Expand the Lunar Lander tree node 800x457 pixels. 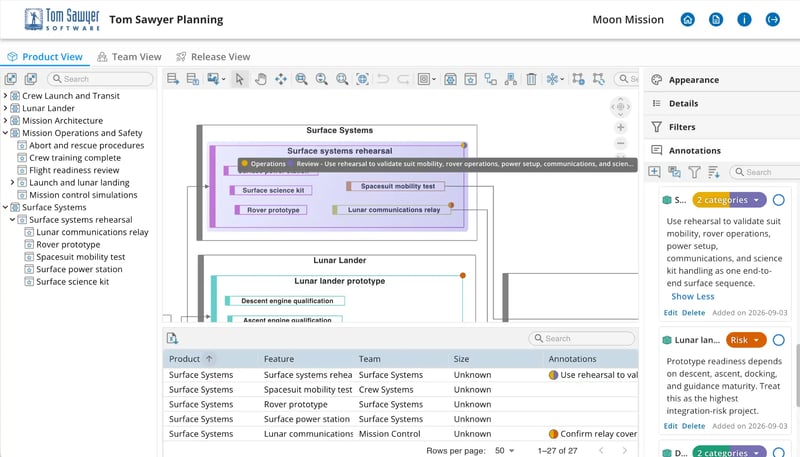[x=6, y=108]
